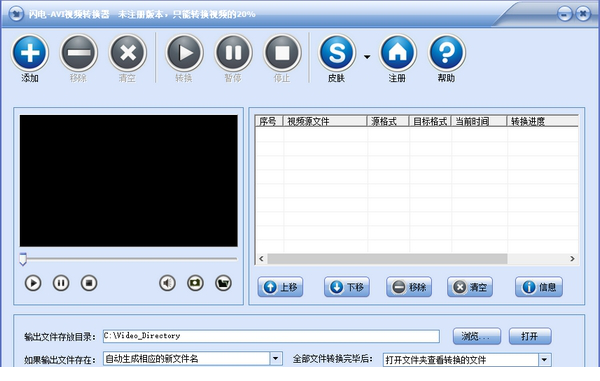Click the black video preview area
Viewport: 600px width, 381px height.
tap(129, 181)
